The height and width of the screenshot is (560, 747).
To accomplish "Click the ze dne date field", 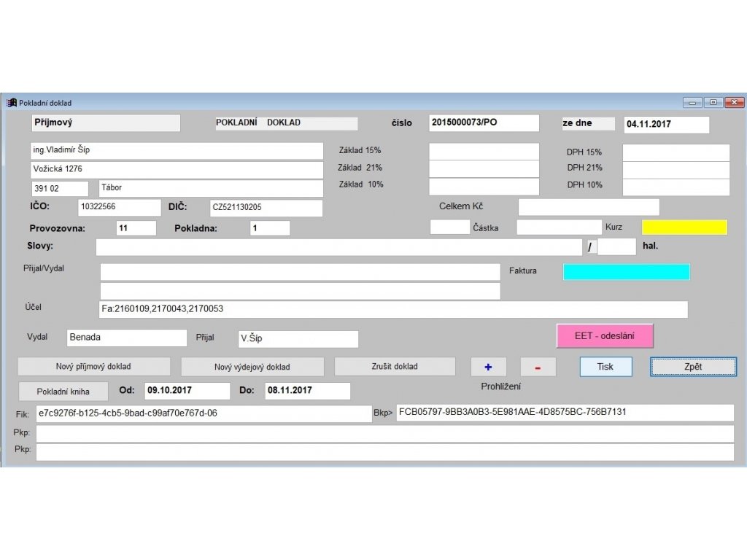I will coord(667,125).
